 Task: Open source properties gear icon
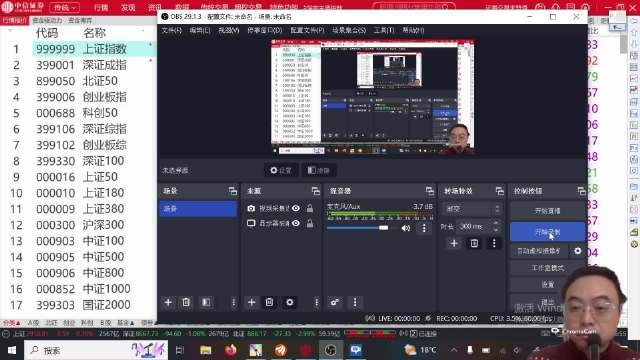pos(289,302)
